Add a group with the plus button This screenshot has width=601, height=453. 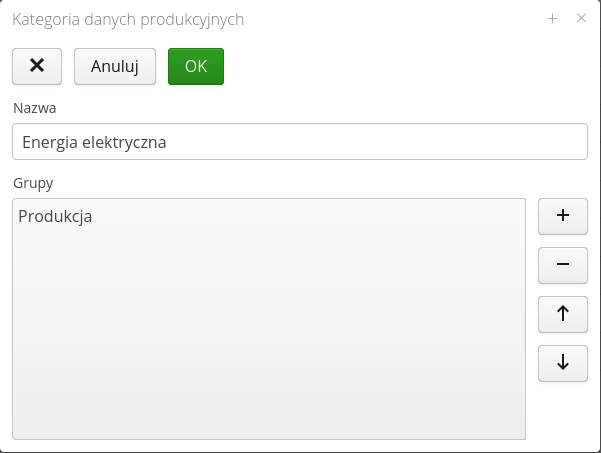click(x=562, y=215)
